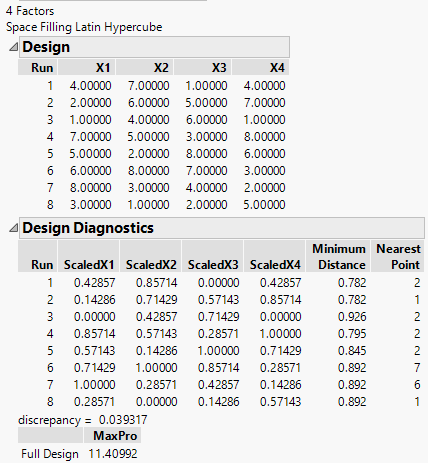Select ScaledX3 value 1.00000 in diagnostics run 5
Image resolution: width=428 pixels, height=463 pixels.
(218, 351)
